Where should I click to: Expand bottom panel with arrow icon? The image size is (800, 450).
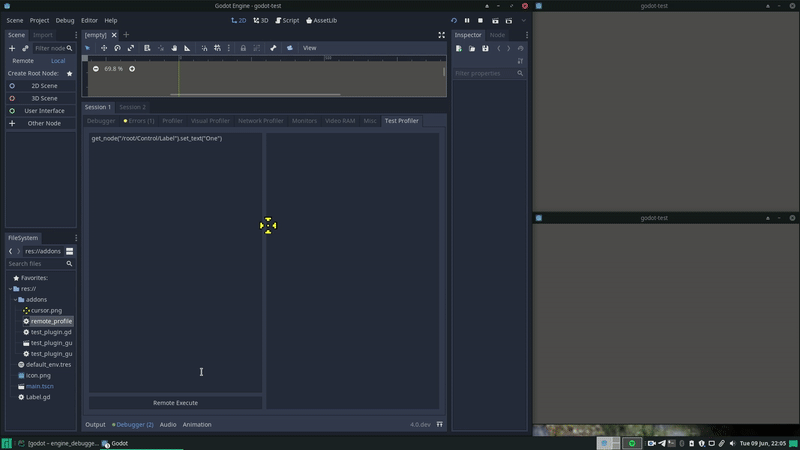(439, 424)
